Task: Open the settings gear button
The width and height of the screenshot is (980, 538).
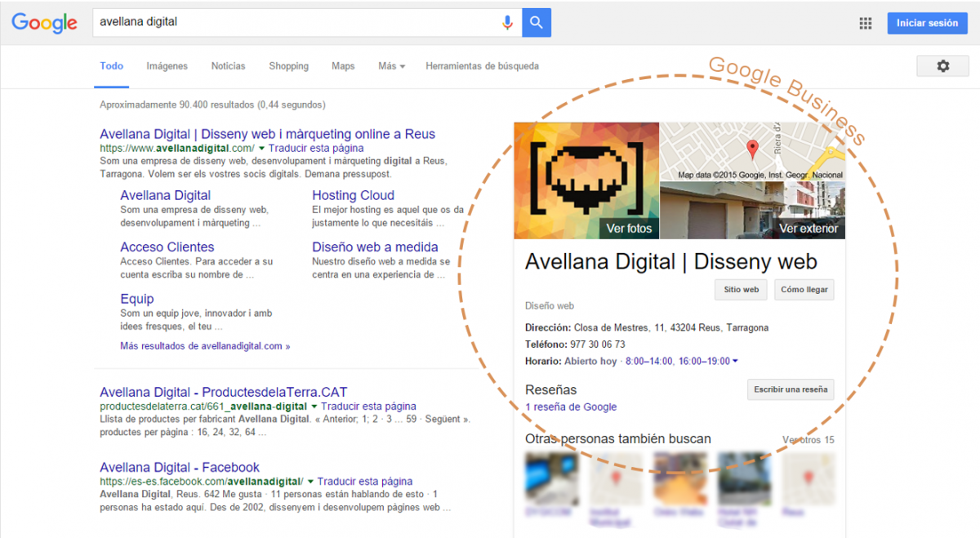Action: 942,66
